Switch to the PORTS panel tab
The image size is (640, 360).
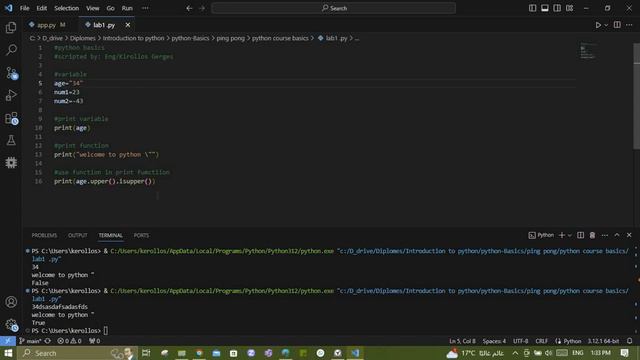point(141,236)
